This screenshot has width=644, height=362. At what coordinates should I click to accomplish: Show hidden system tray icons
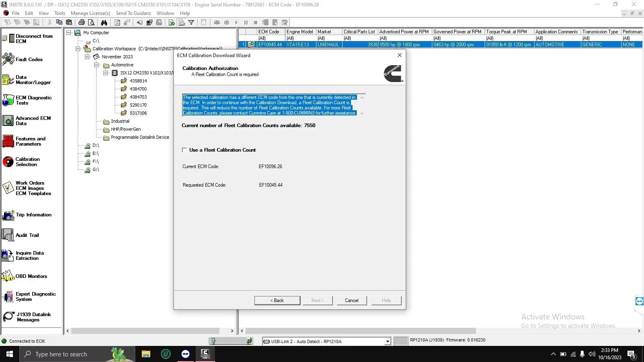click(553, 354)
